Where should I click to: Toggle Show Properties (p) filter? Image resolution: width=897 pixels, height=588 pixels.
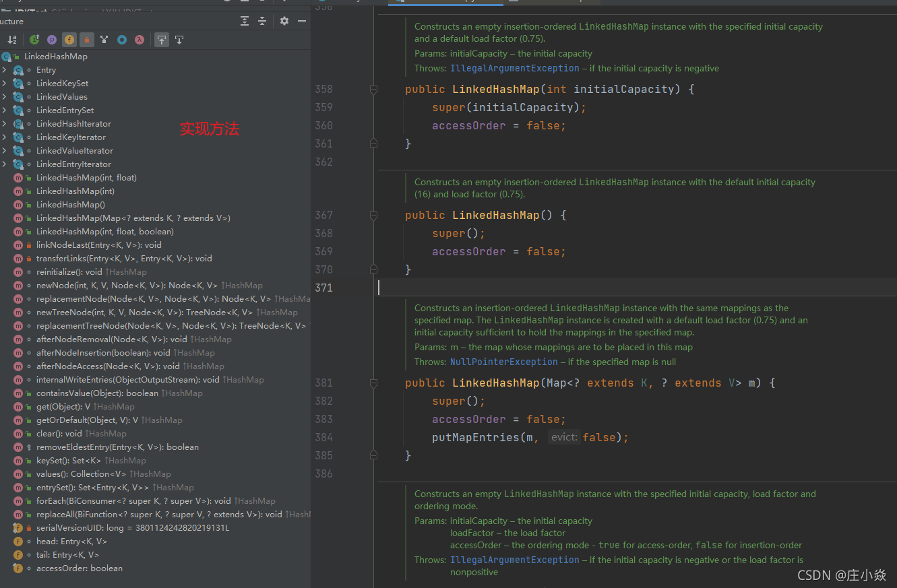click(x=52, y=40)
